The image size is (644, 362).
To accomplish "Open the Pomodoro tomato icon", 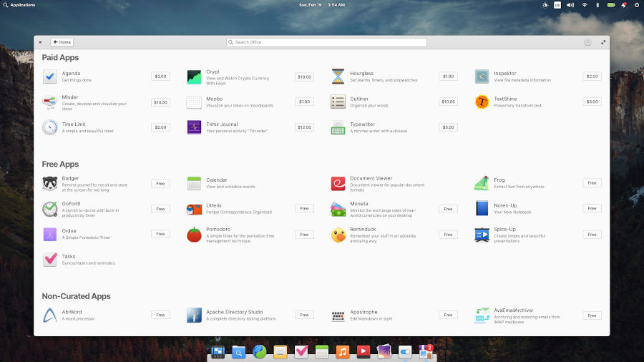I will point(194,235).
